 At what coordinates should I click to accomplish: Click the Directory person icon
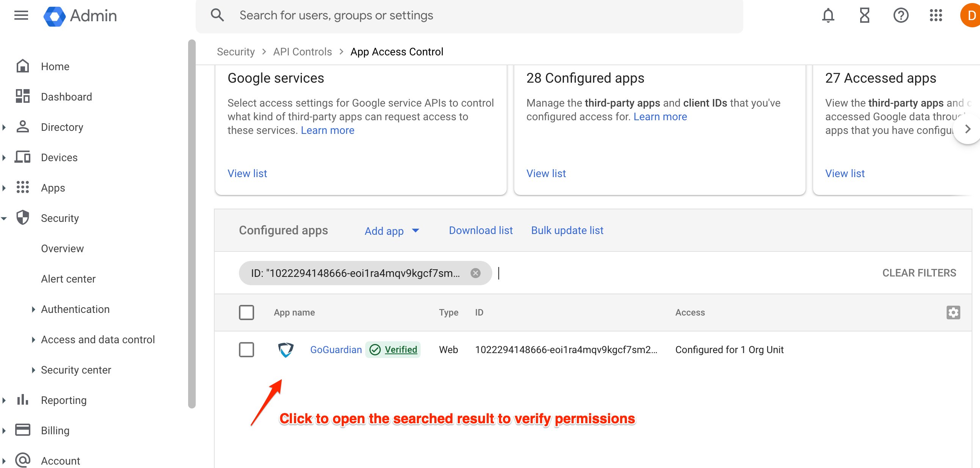[x=23, y=127]
